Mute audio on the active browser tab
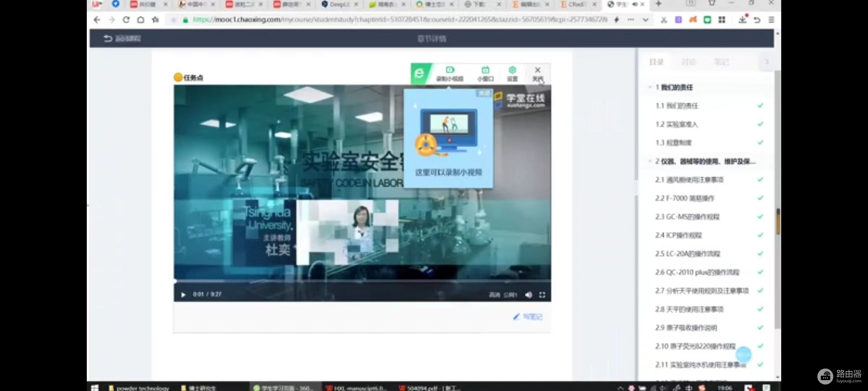Image resolution: width=868 pixels, height=391 pixels. tap(635, 4)
